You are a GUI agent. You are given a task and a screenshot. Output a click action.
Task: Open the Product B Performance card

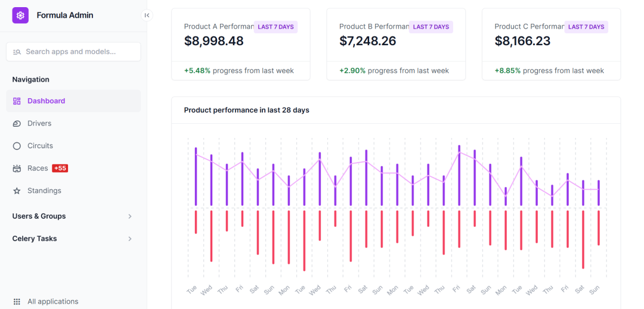pos(395,44)
